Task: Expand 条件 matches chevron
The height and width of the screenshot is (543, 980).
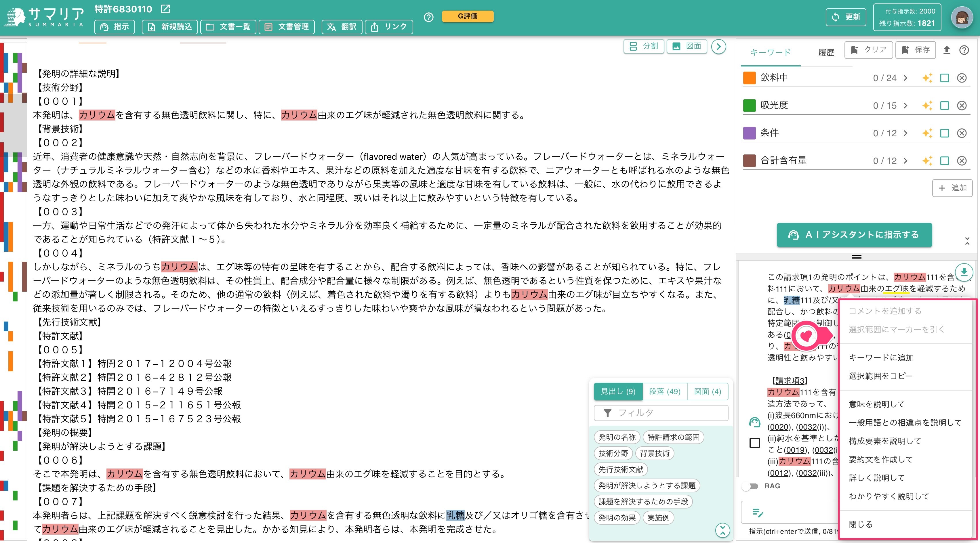Action: (905, 133)
